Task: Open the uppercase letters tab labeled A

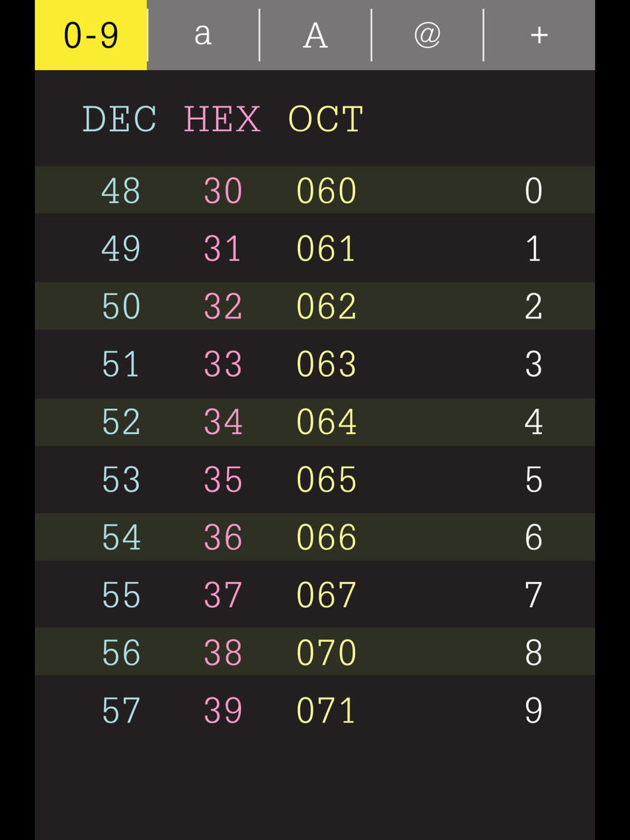Action: [x=314, y=34]
